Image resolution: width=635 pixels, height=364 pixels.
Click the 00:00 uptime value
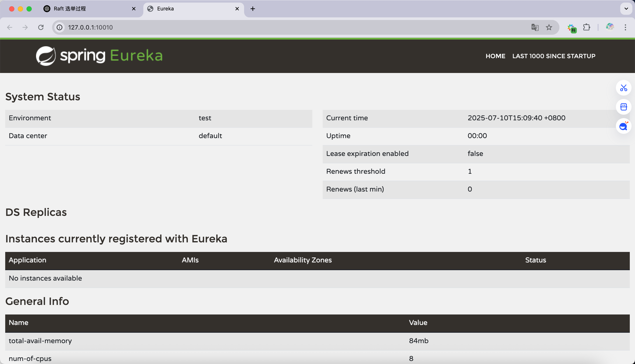click(477, 136)
